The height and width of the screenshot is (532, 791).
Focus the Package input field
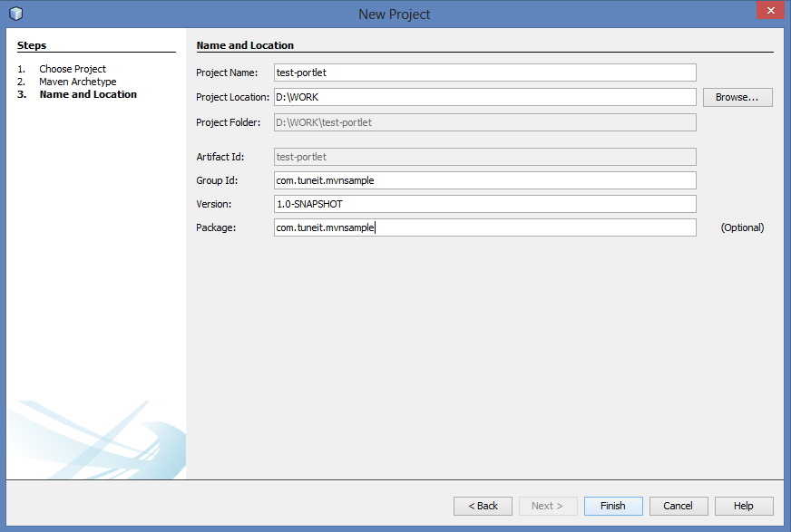(x=485, y=227)
